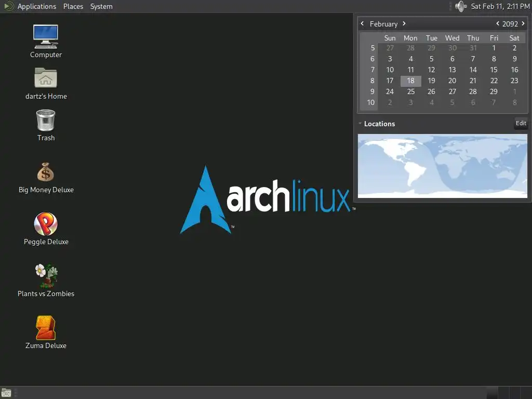
Task: Click the clock showing Sat Feb 11, 2:11 PM
Action: [500, 6]
